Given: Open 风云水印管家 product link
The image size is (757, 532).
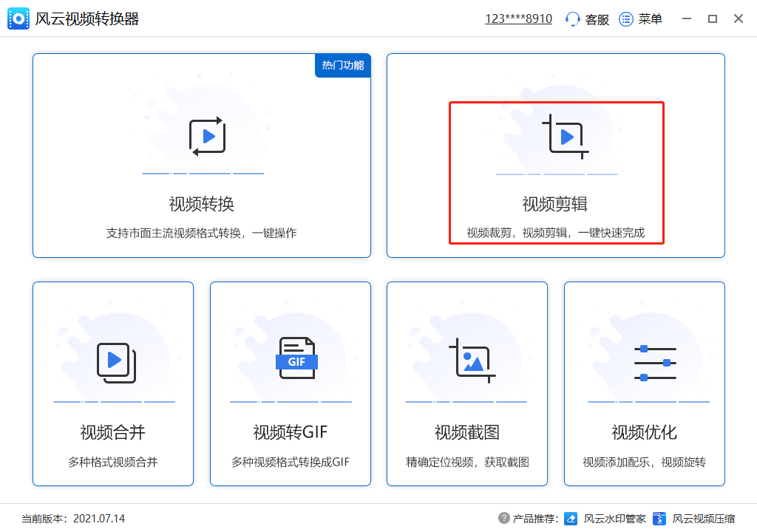Looking at the screenshot, I should pyautogui.click(x=614, y=519).
